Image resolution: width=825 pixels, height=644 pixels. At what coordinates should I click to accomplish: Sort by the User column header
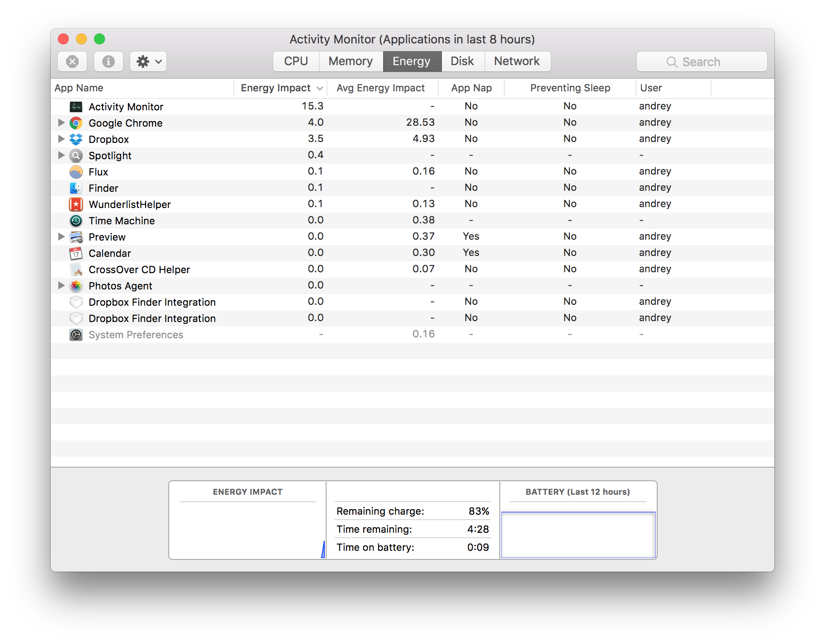[673, 88]
